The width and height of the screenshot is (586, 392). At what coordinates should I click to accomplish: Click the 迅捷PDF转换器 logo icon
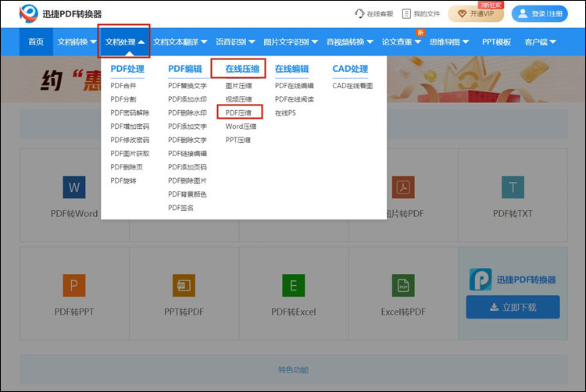coord(29,13)
